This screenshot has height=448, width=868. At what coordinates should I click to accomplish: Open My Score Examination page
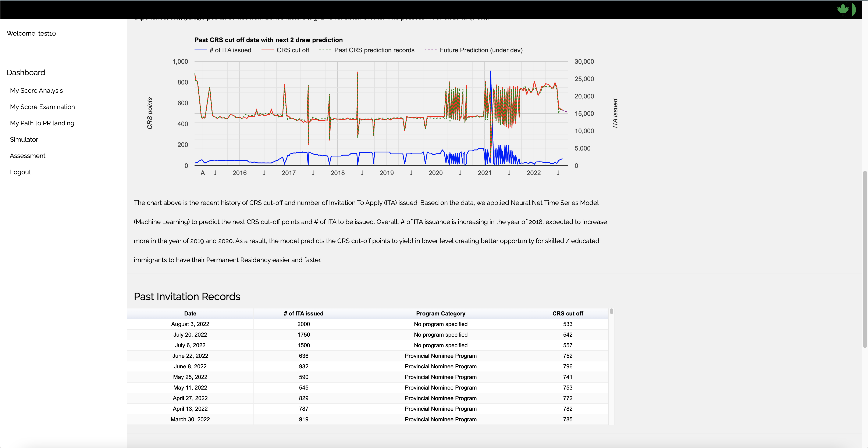[x=42, y=107]
